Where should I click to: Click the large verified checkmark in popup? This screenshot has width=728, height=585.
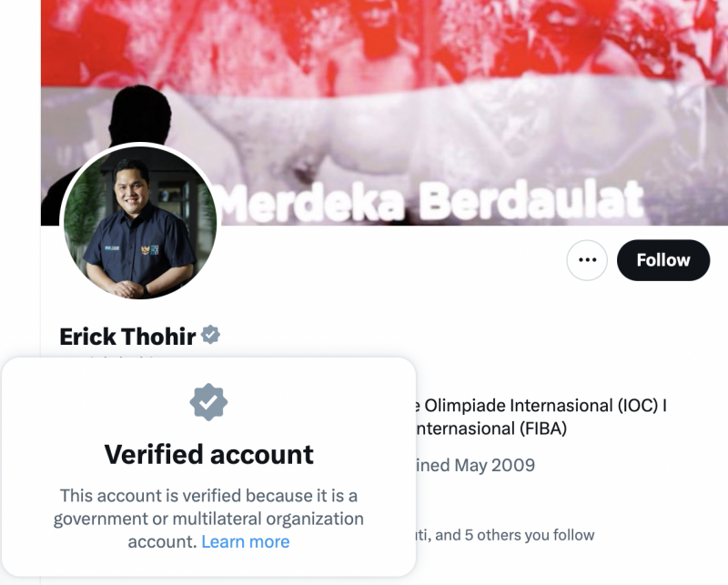pyautogui.click(x=208, y=402)
